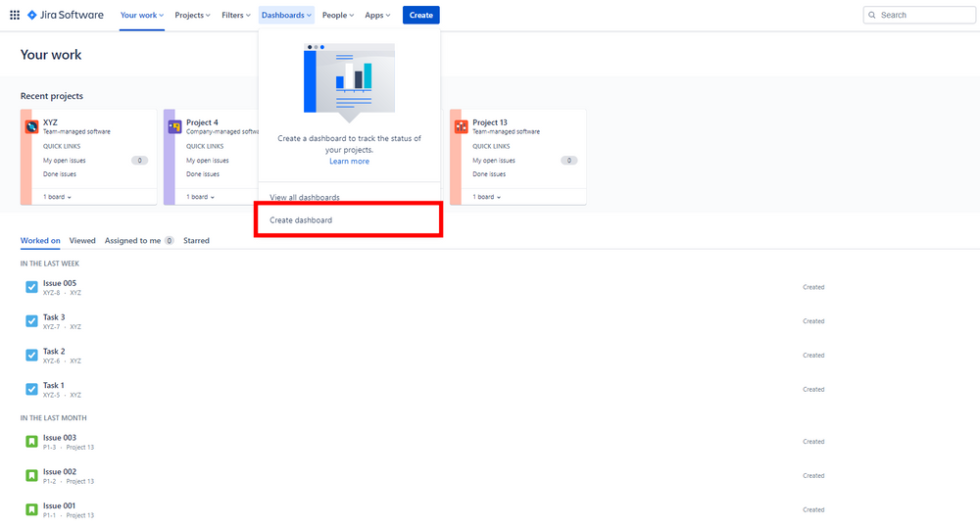
Task: Open My open issues in Project 4
Action: 208,161
